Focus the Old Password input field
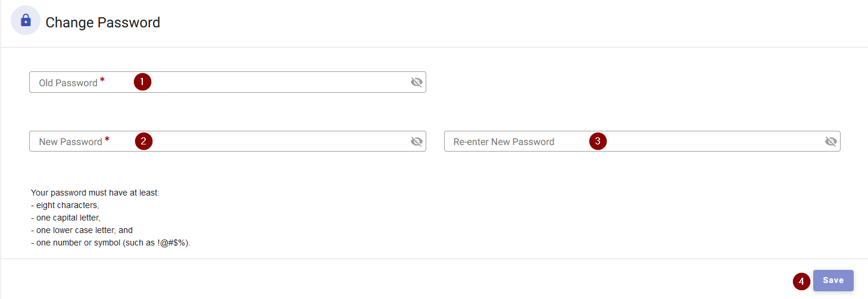 click(227, 82)
